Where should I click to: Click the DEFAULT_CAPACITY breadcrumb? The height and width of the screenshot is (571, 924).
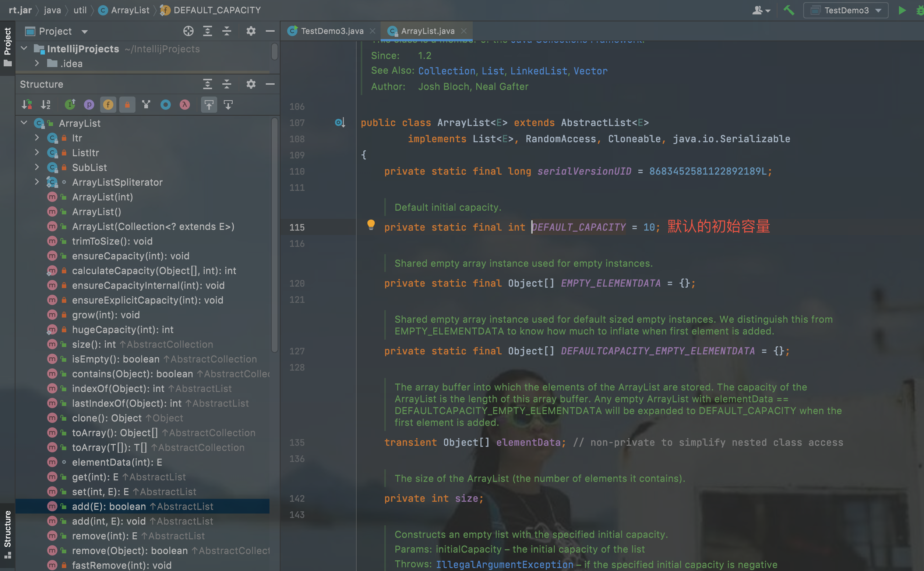pos(211,10)
